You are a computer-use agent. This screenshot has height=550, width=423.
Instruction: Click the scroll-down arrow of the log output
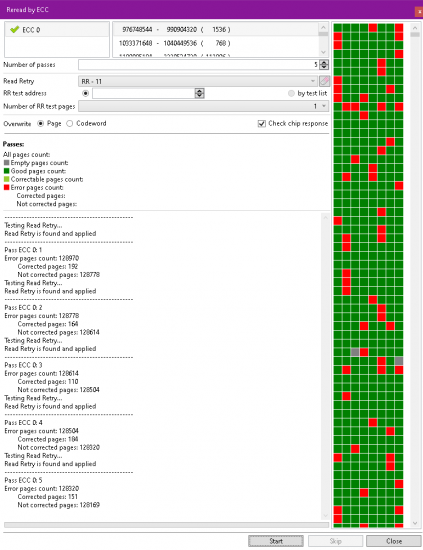[325, 515]
